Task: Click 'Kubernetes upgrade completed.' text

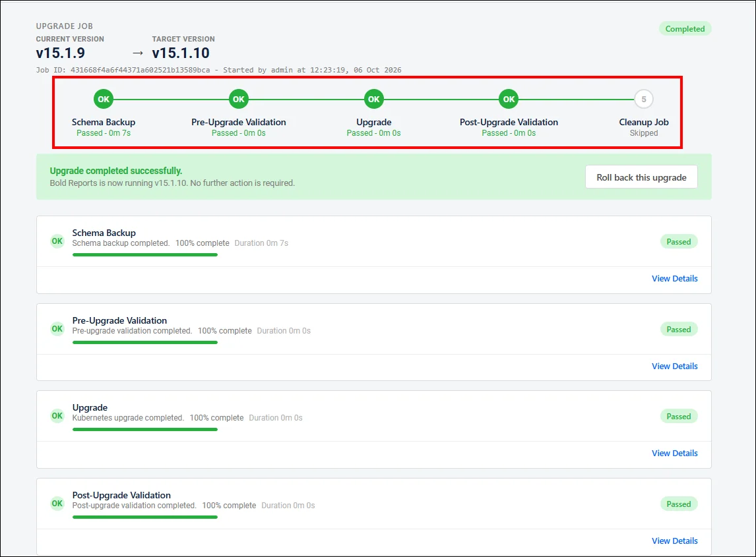Action: click(x=128, y=418)
